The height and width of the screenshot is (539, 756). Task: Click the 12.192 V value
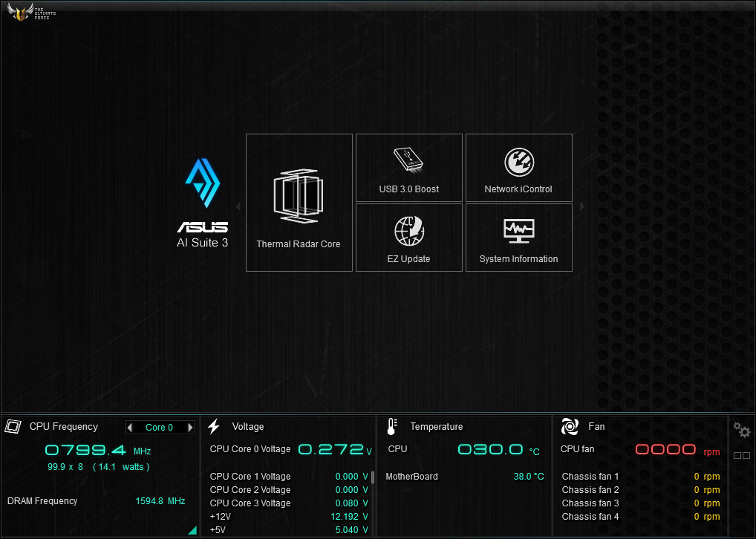pyautogui.click(x=349, y=517)
